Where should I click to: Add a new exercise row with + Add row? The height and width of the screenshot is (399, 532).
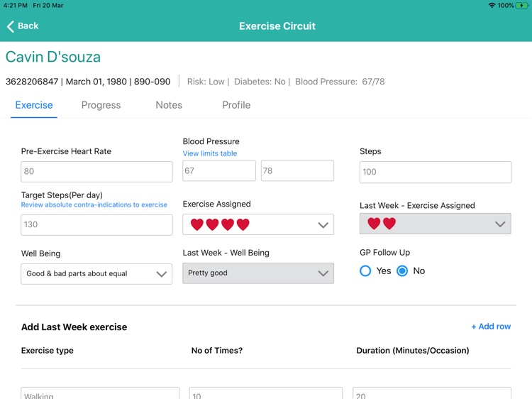(x=491, y=327)
